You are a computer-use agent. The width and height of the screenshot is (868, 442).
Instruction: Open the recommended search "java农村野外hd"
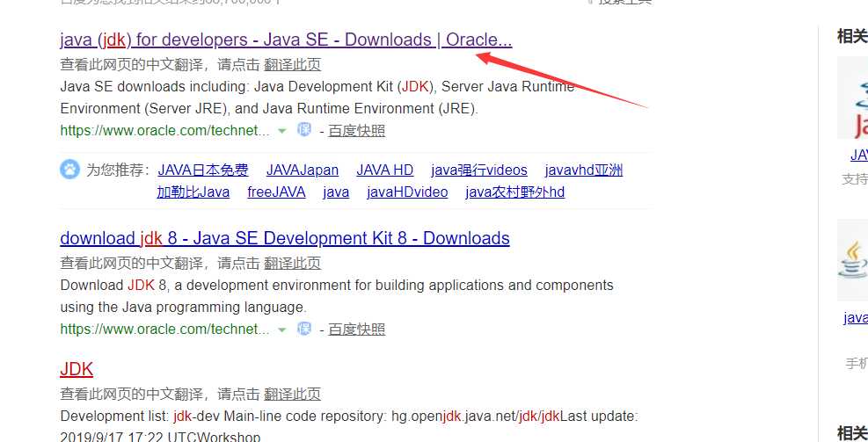click(x=514, y=192)
